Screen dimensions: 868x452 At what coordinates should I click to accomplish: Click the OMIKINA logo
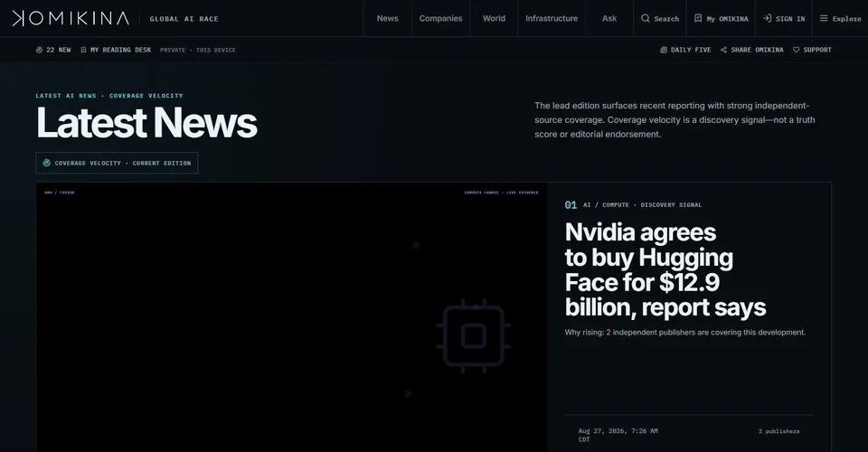[x=71, y=18]
